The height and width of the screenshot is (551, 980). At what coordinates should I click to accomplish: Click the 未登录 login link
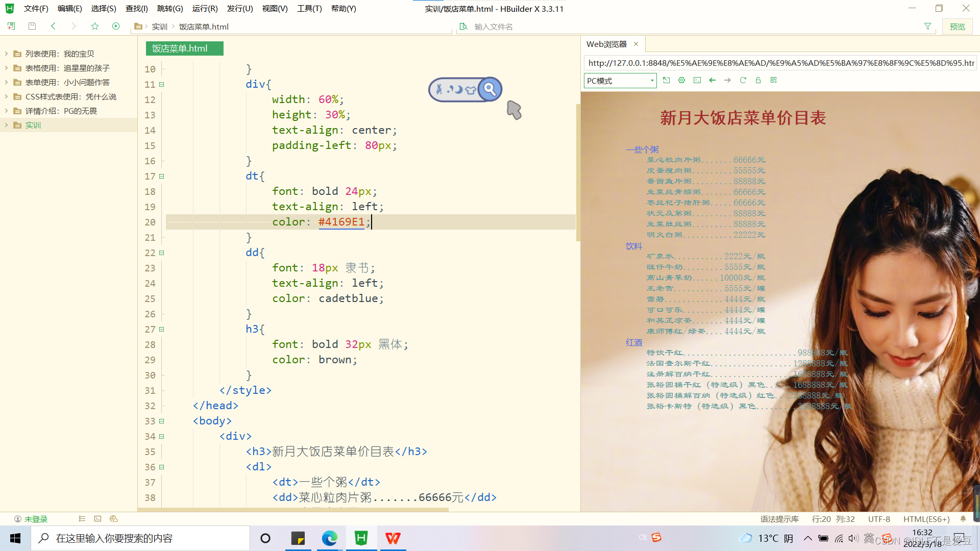click(x=36, y=519)
